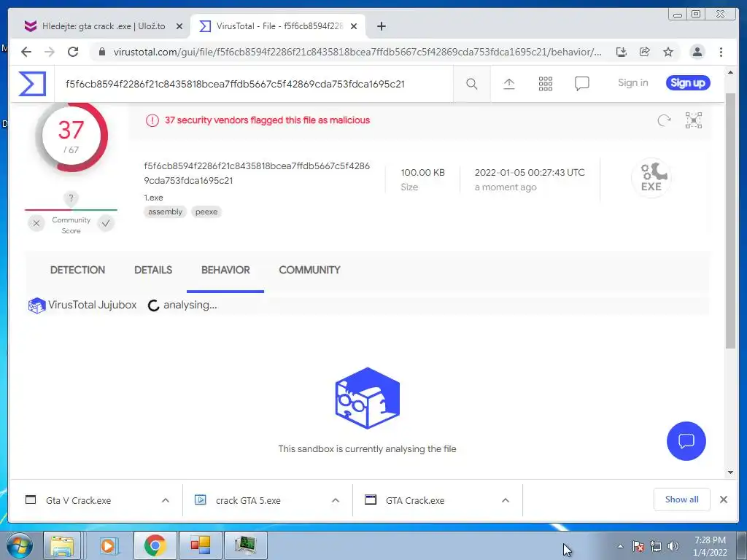The image size is (747, 560).
Task: Click the 2022-01-05 00:27:43 UTC date
Action: (x=530, y=173)
